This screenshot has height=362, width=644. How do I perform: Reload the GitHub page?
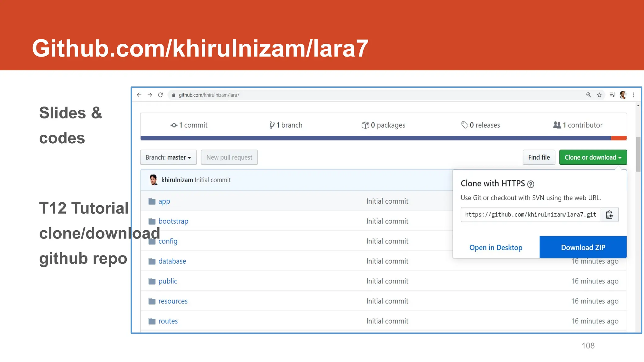pos(160,95)
